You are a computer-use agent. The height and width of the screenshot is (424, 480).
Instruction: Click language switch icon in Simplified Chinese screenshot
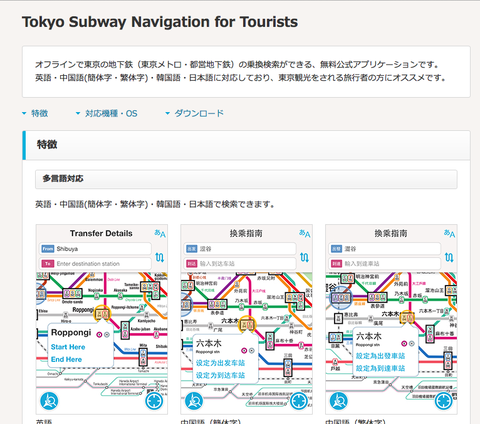click(305, 234)
